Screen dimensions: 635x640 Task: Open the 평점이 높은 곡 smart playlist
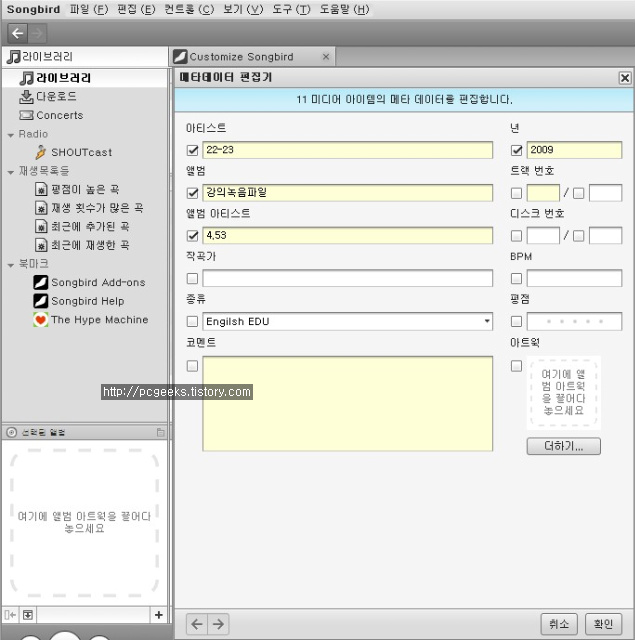tap(77, 189)
